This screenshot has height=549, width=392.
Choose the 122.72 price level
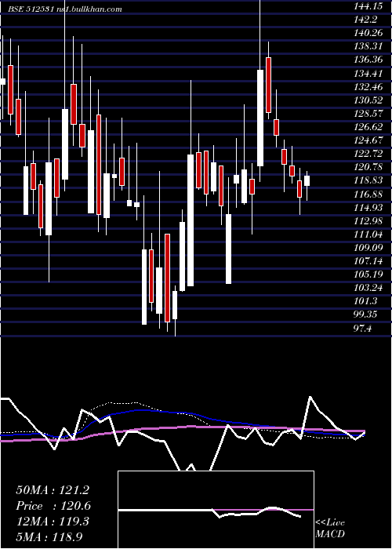[x=367, y=154]
